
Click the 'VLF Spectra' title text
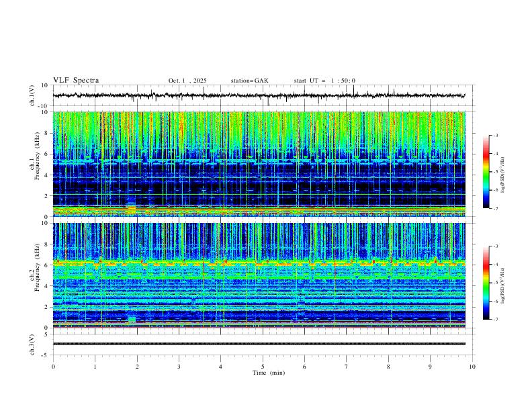tap(76, 81)
